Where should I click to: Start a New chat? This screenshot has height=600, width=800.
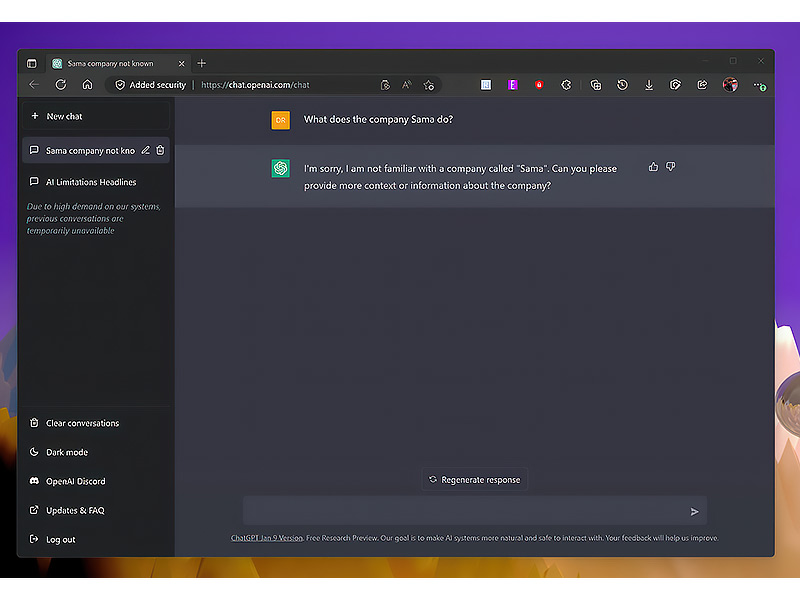(96, 116)
